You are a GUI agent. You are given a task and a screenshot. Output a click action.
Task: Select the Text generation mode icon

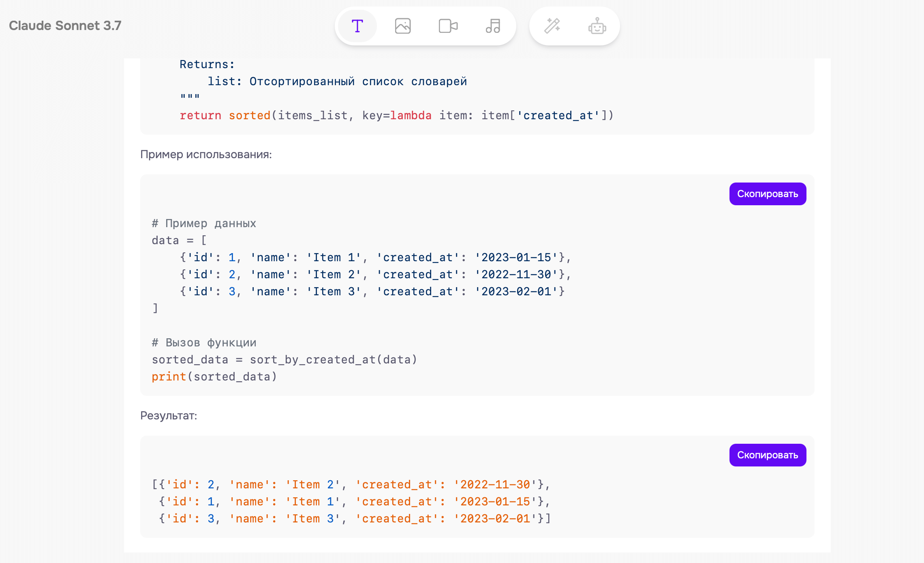(x=357, y=26)
